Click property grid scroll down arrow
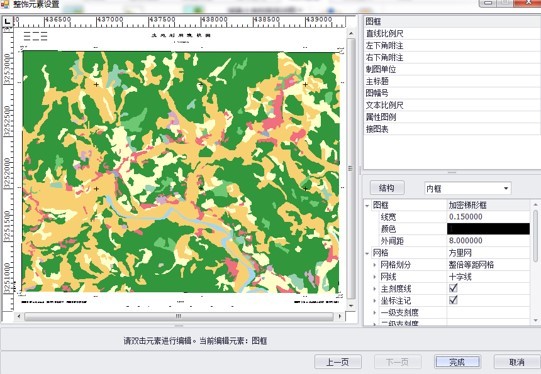Viewport: 541px width, 374px height. 535,321
